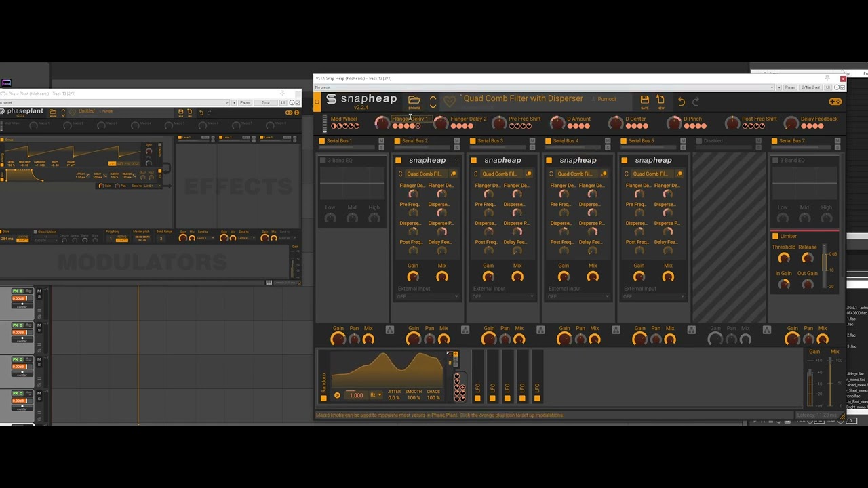Open External Input dropdown in Serial Bus 4
This screenshot has height=488, width=868.
pyautogui.click(x=578, y=297)
